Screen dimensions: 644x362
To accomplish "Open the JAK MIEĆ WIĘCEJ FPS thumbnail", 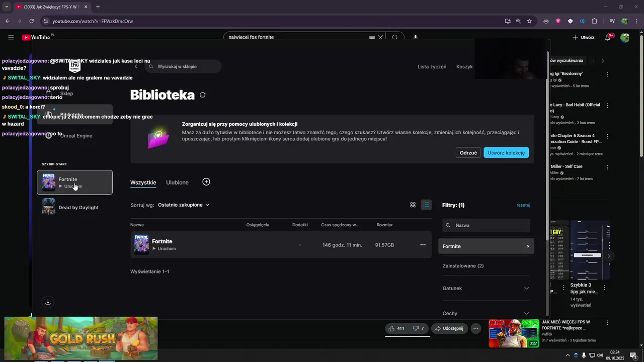I will coord(514,333).
